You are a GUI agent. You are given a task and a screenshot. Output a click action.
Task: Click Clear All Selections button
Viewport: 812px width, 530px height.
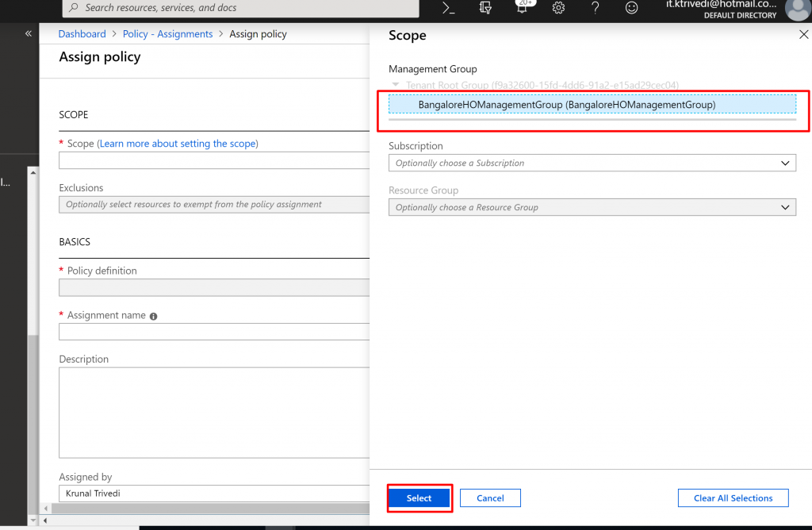(733, 498)
